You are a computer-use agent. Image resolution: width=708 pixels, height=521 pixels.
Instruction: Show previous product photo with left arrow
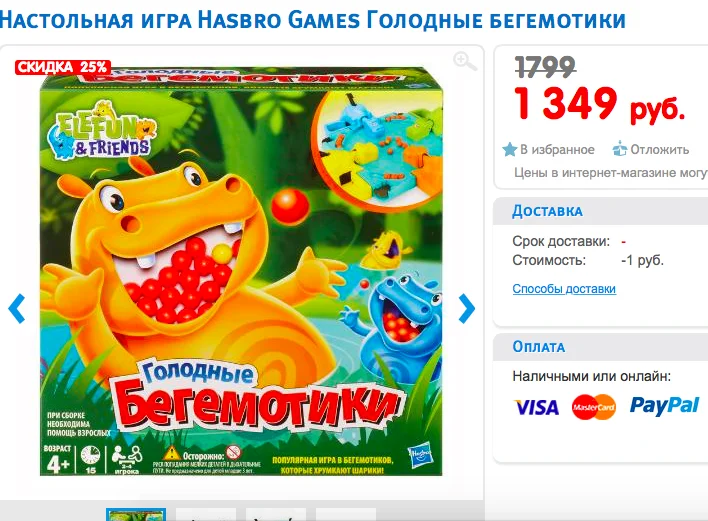(x=16, y=308)
